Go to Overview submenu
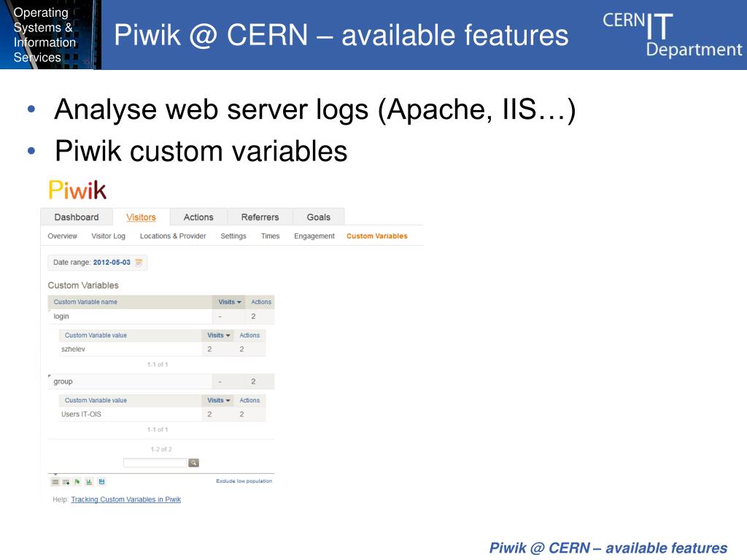 click(x=63, y=236)
